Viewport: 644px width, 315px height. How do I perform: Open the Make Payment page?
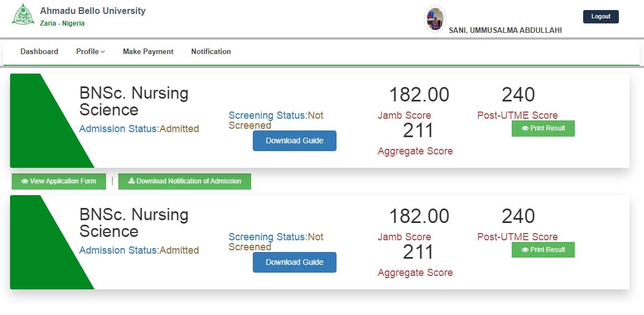click(x=148, y=52)
